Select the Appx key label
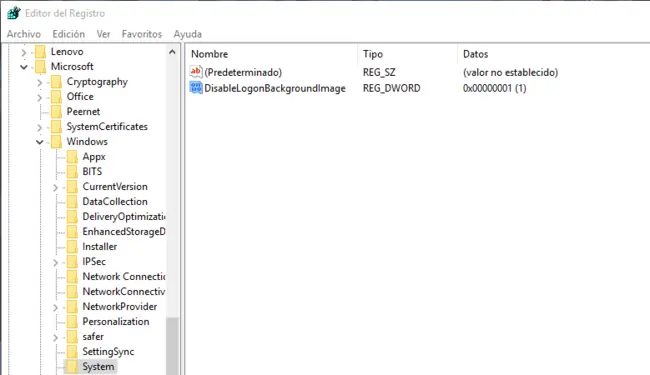The image size is (650, 375). 94,157
